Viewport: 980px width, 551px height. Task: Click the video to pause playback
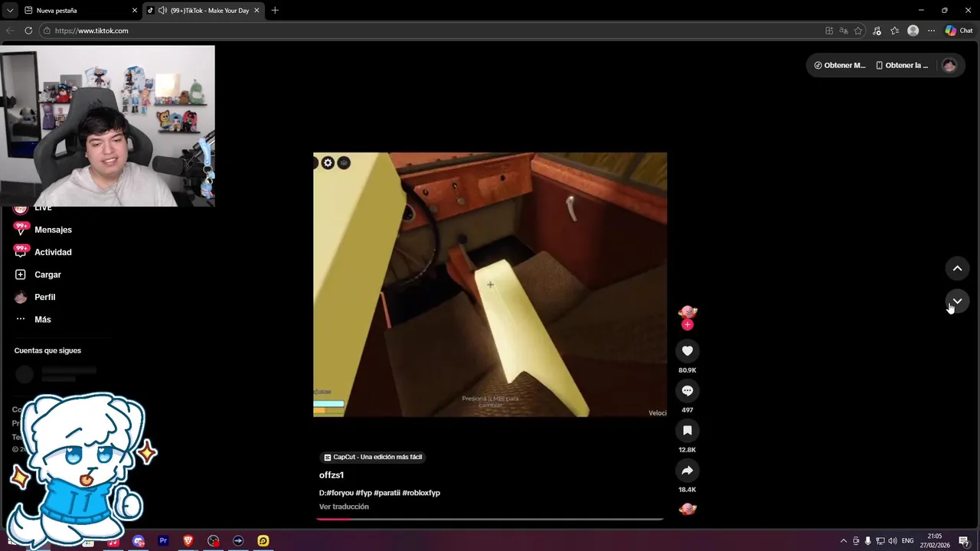(490, 285)
